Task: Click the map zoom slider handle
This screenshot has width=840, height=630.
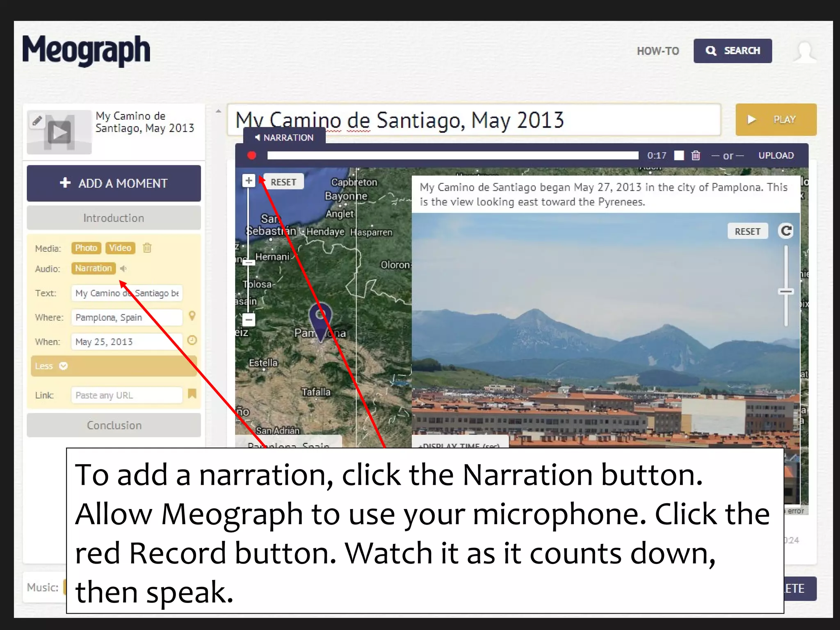Action: 249,262
